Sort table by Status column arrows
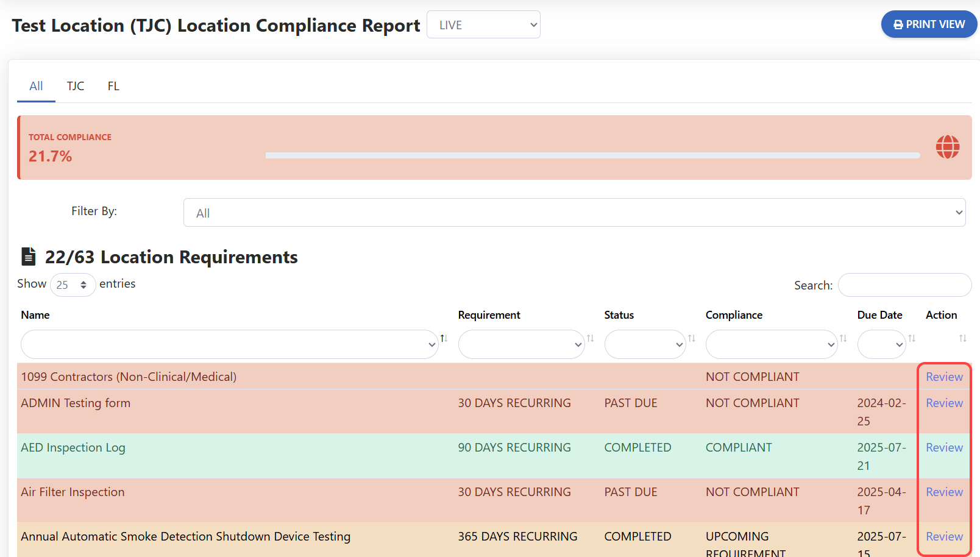This screenshot has width=980, height=557. 691,338
